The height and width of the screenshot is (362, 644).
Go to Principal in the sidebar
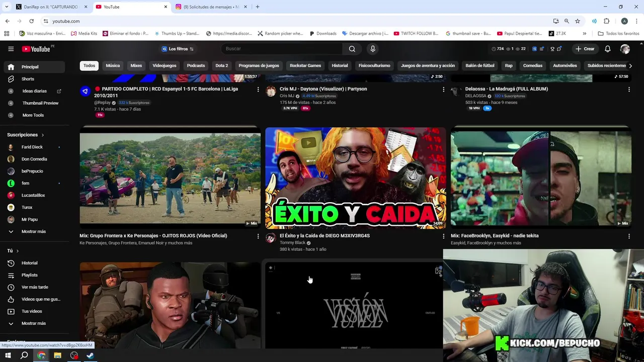[x=34, y=67]
